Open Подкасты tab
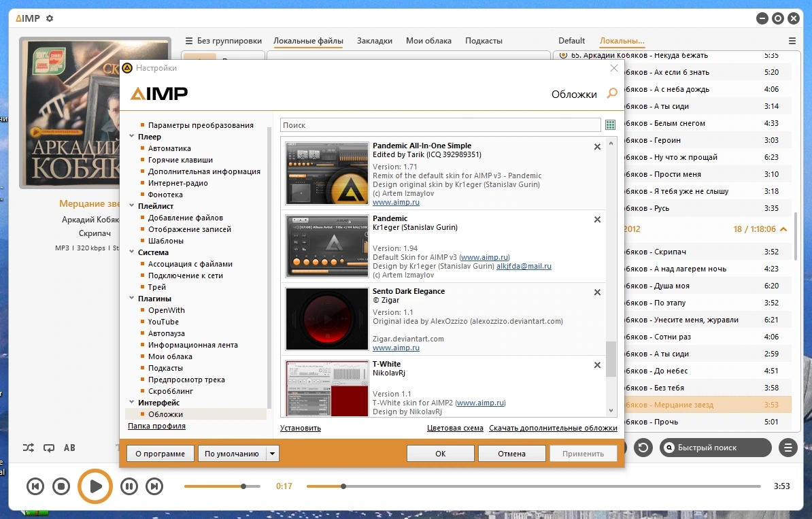The height and width of the screenshot is (519, 812). tap(484, 41)
